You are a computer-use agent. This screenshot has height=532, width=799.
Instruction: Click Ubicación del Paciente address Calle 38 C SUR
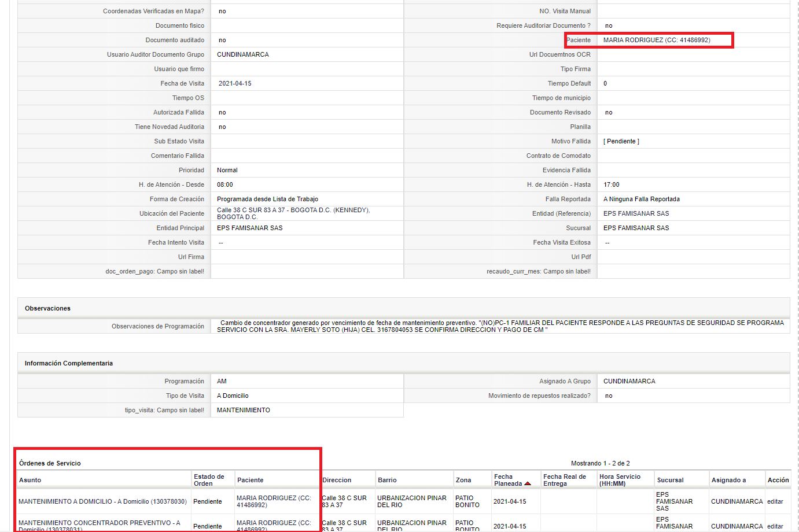click(293, 213)
